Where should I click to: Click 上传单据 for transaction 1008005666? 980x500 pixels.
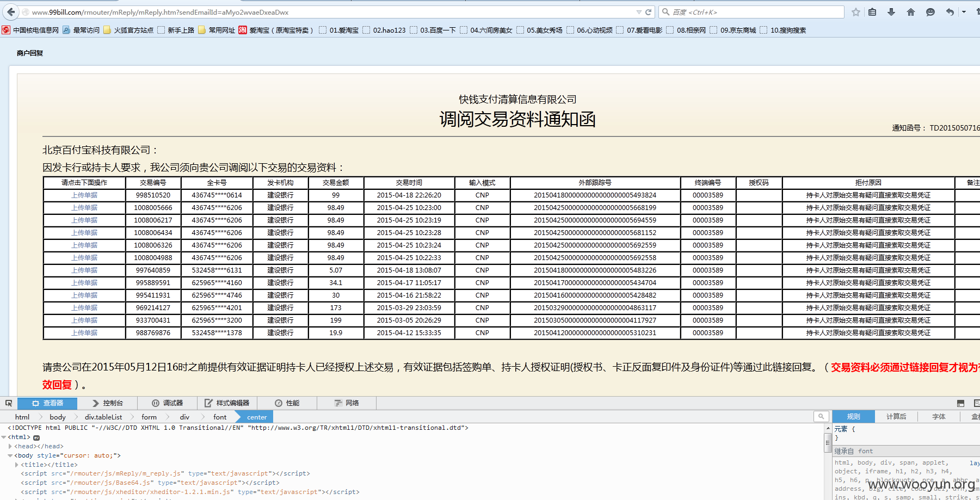[x=84, y=208]
